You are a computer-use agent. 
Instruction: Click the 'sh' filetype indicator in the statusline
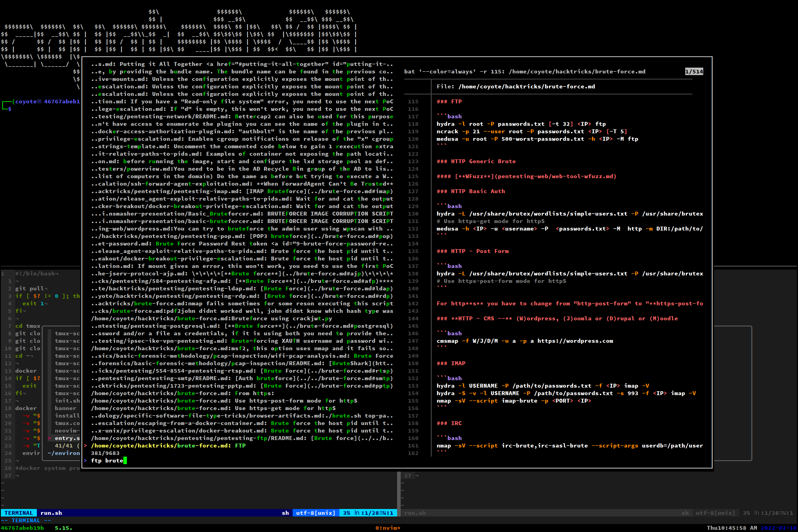pyautogui.click(x=285, y=513)
